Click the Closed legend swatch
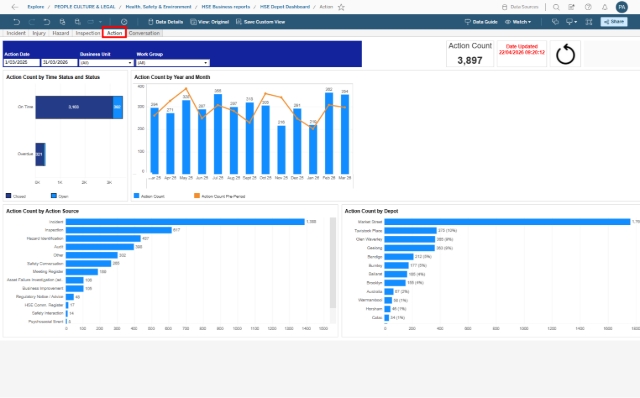 pyautogui.click(x=9, y=196)
